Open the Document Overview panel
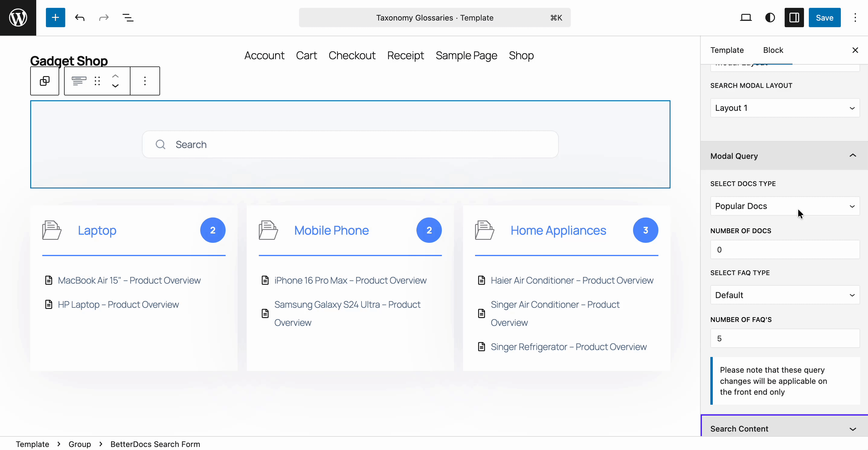Image resolution: width=868 pixels, height=450 pixels. pyautogui.click(x=128, y=18)
